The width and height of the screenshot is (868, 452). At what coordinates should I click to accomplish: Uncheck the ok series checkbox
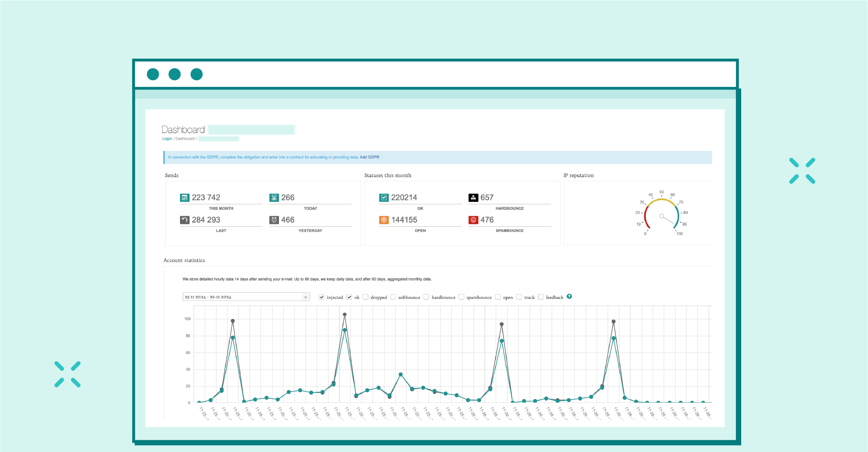[x=349, y=297]
